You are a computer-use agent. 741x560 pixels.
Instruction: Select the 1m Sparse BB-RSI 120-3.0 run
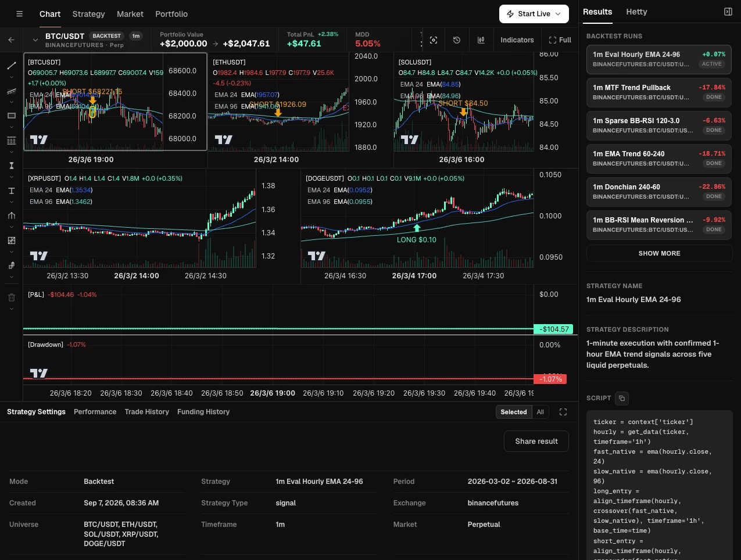point(659,125)
